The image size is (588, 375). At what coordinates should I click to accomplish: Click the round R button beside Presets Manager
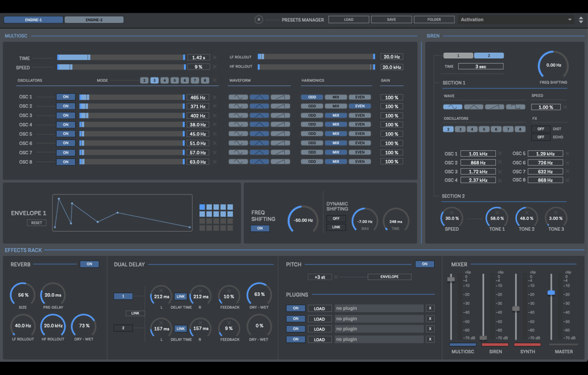(259, 19)
